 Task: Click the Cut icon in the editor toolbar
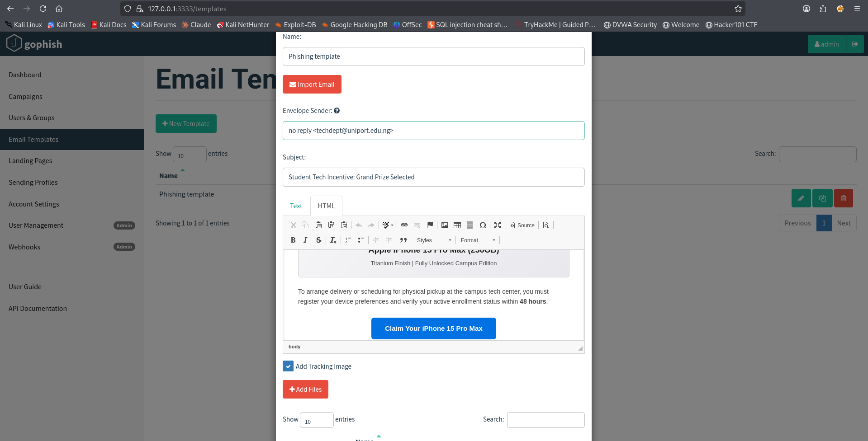tap(294, 225)
